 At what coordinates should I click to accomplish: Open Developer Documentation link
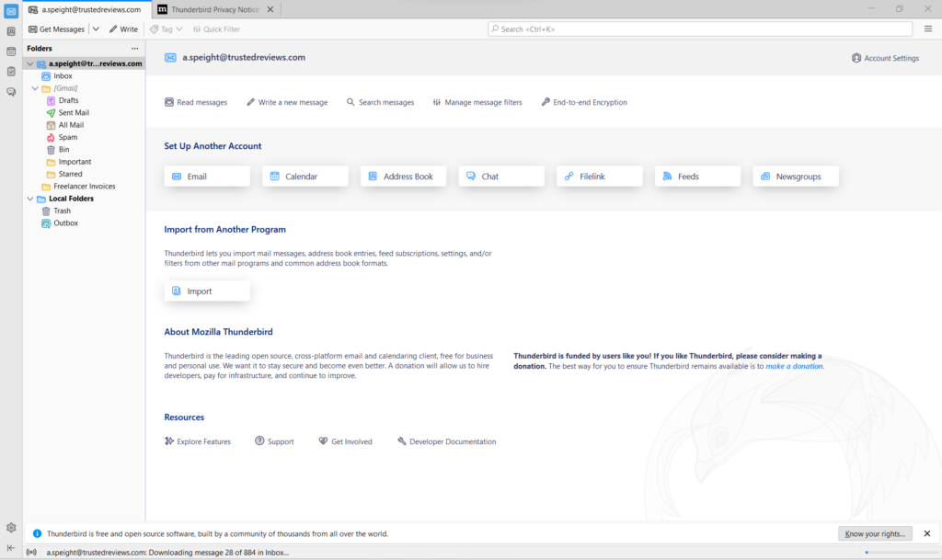point(447,441)
